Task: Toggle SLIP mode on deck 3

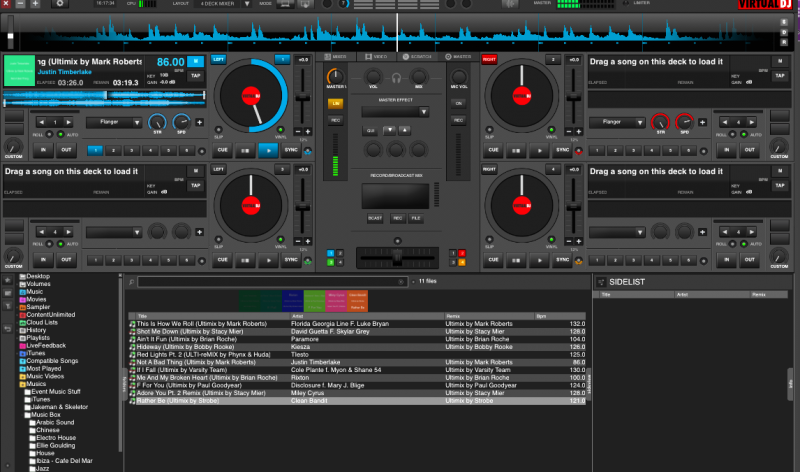Action: (x=218, y=239)
